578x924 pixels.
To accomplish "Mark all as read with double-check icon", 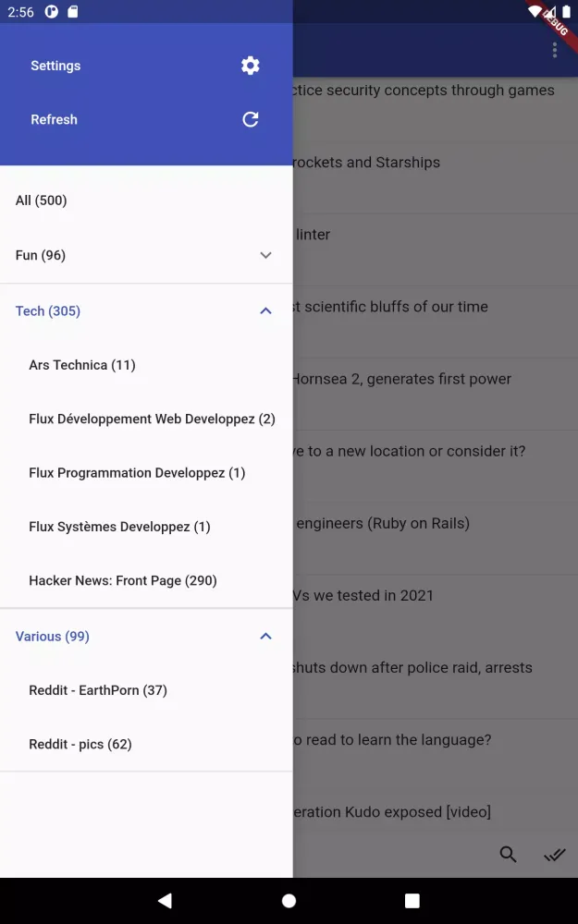I will (554, 855).
